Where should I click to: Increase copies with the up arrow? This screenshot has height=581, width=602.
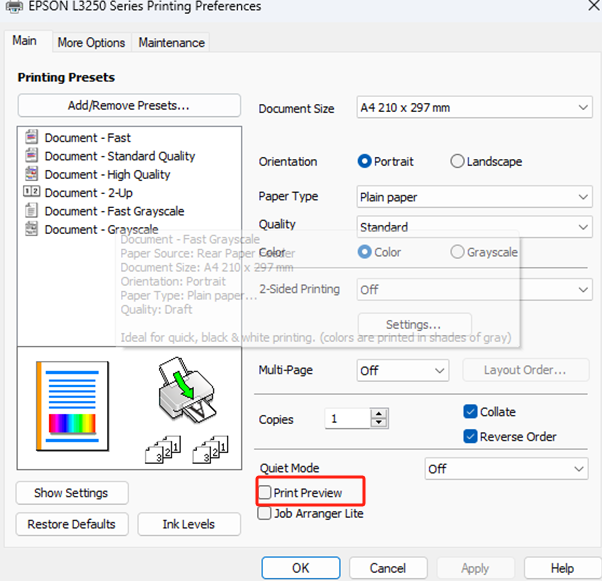[379, 414]
